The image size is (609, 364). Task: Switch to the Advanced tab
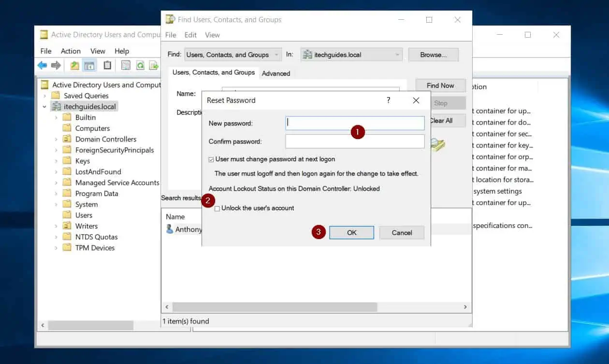(x=276, y=73)
